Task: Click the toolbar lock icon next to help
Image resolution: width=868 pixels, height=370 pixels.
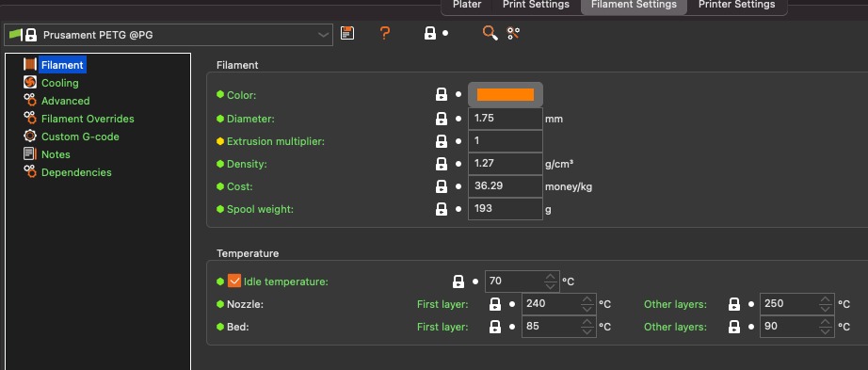Action: click(x=430, y=33)
